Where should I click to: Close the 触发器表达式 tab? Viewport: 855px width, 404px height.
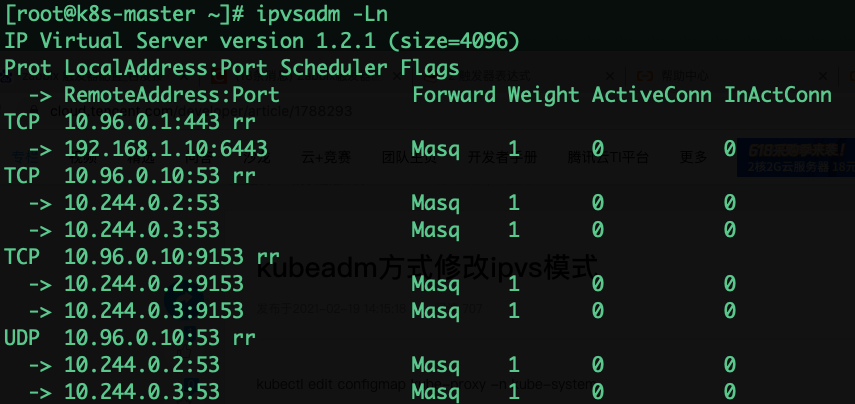pos(610,76)
